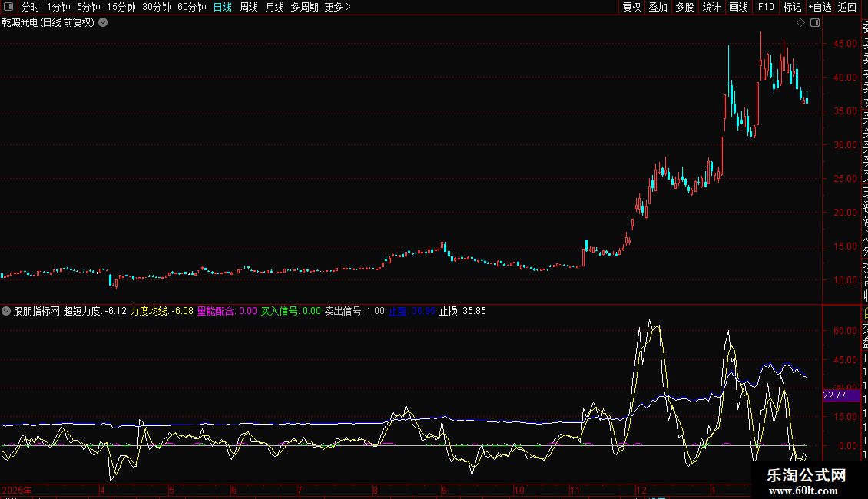Select the 30分钟 period tab
868x499 pixels.
pos(157,7)
